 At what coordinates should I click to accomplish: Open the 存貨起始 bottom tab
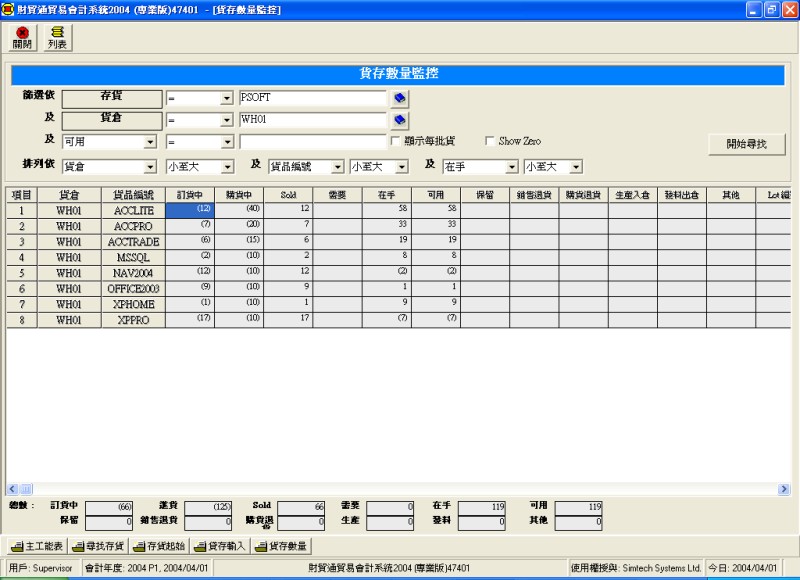[159, 546]
